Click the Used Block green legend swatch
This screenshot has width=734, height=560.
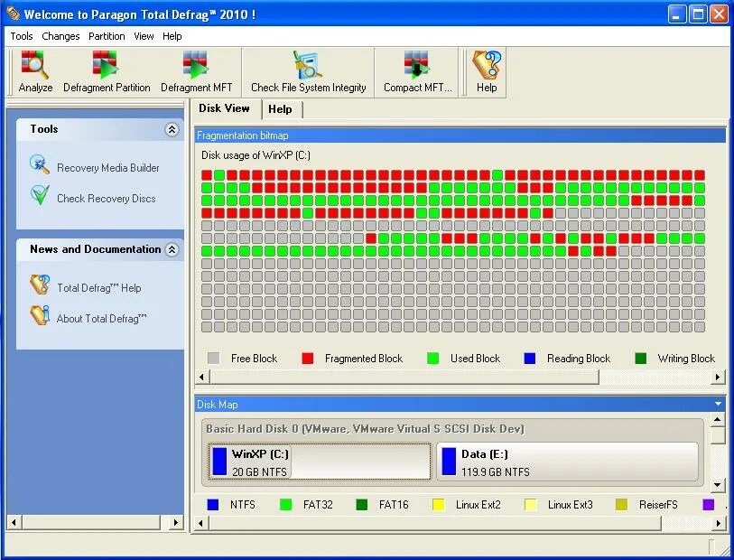pyautogui.click(x=433, y=359)
